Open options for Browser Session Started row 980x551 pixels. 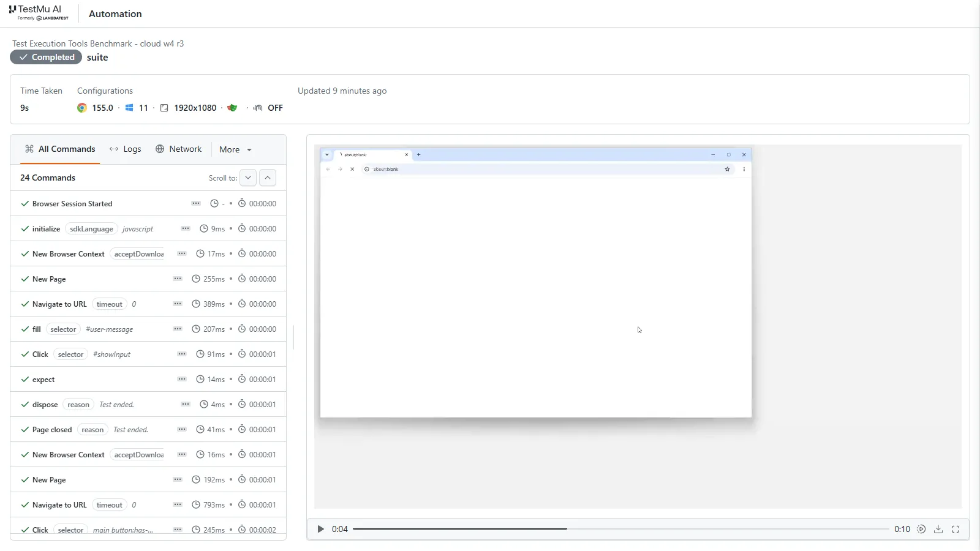pos(196,203)
